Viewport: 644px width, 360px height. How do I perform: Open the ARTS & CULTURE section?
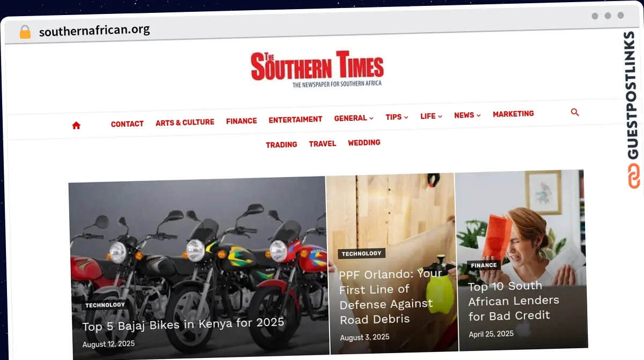click(x=185, y=123)
